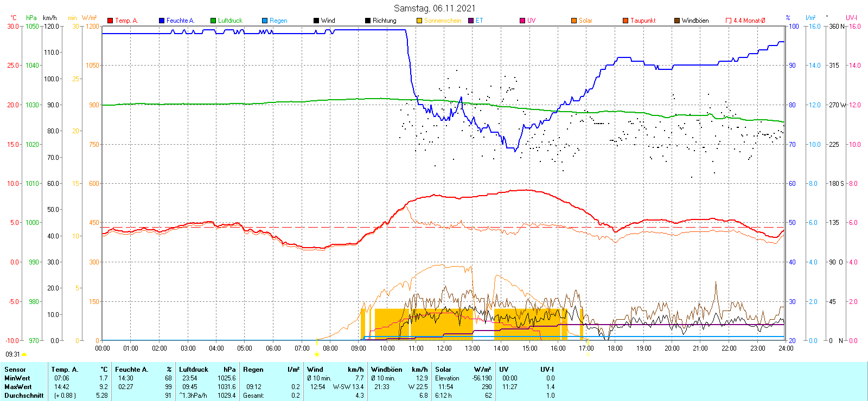Click the 09:31 time text at bottom-left
Viewport: 868px width, 401px height.
point(12,354)
